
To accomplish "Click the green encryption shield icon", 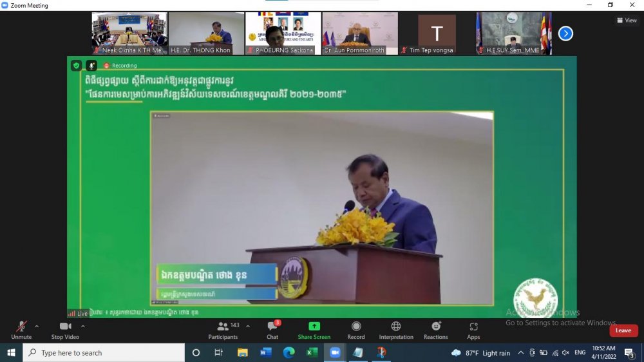I will coord(76,65).
